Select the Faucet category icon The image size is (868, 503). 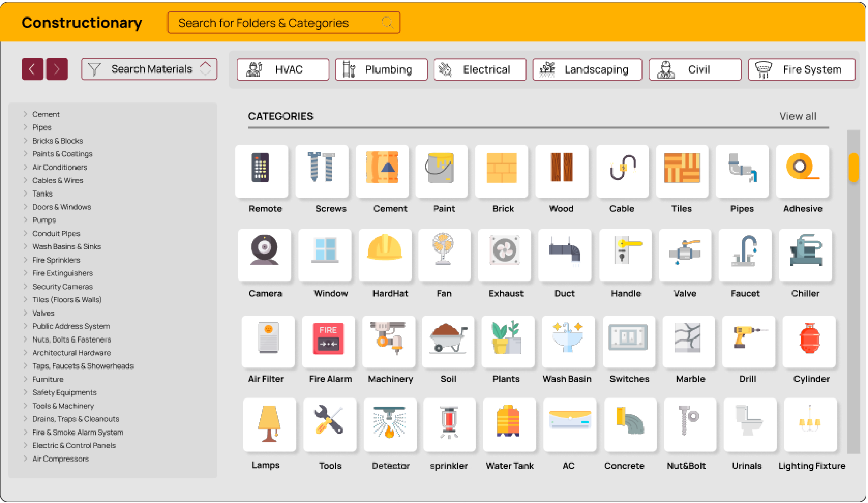click(x=746, y=255)
